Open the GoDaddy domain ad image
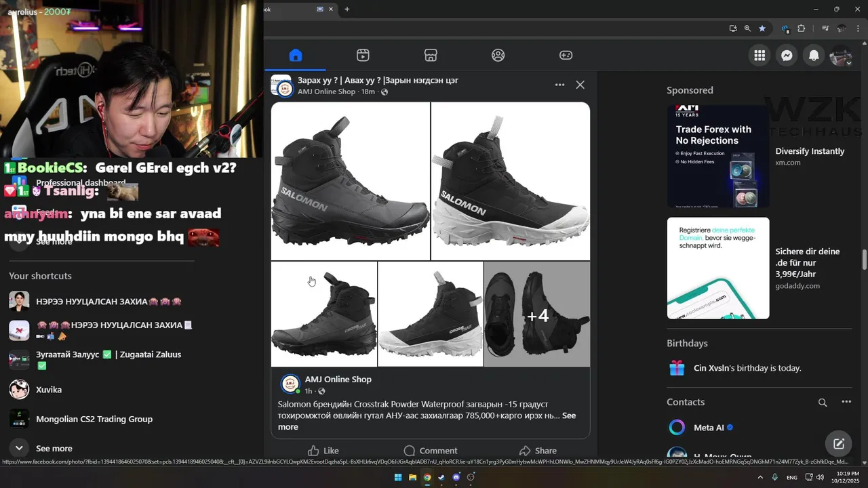Image resolution: width=868 pixels, height=488 pixels. coord(718,268)
